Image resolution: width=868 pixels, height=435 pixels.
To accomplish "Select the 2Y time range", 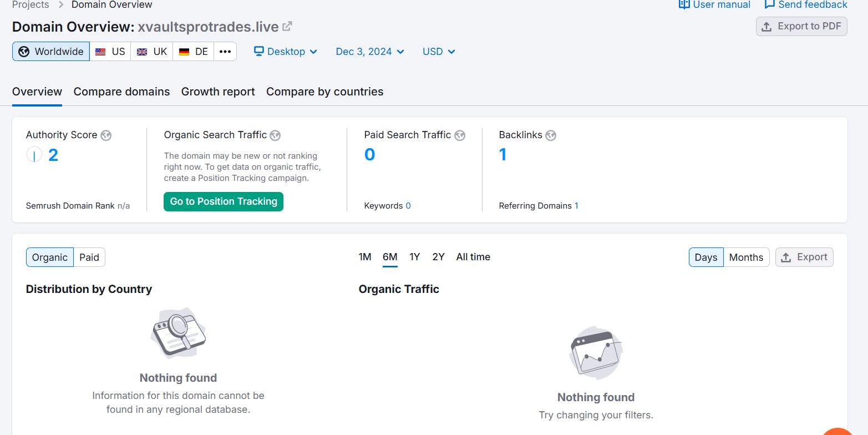I will point(439,257).
